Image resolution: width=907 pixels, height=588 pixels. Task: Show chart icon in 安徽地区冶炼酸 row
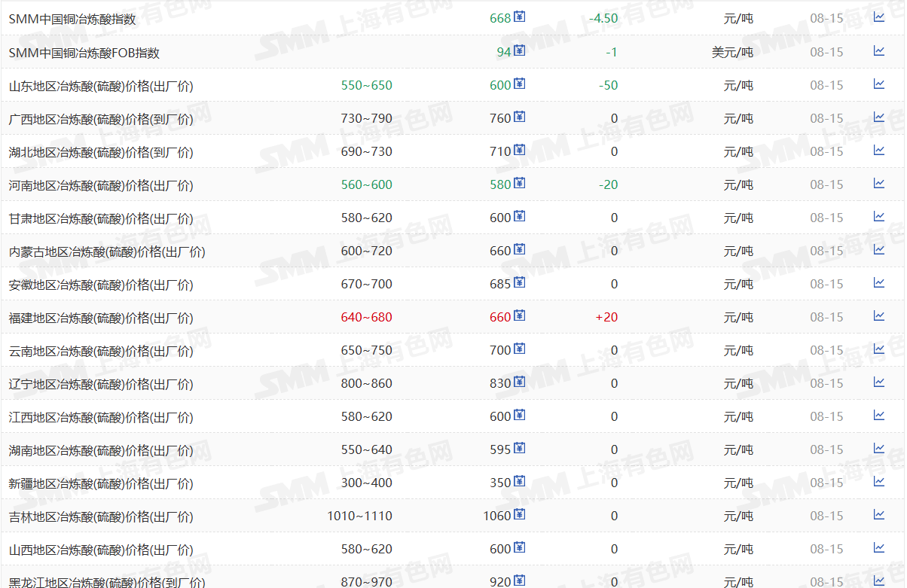point(878,282)
